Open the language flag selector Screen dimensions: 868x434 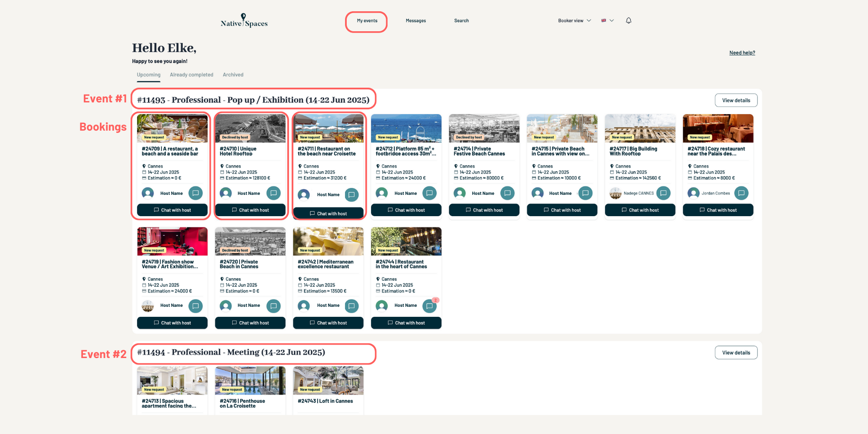coord(607,20)
